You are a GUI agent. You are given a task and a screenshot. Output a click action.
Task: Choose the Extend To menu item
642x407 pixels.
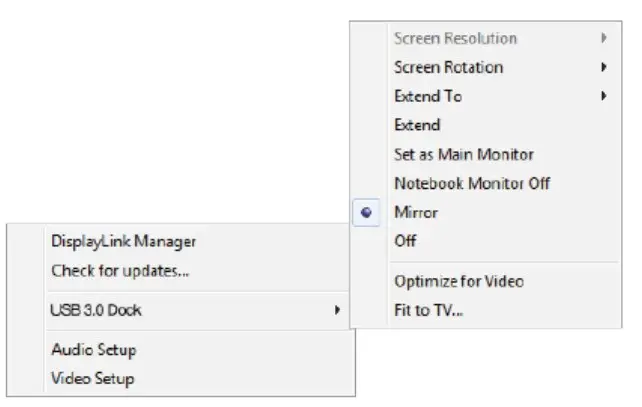pyautogui.click(x=428, y=97)
